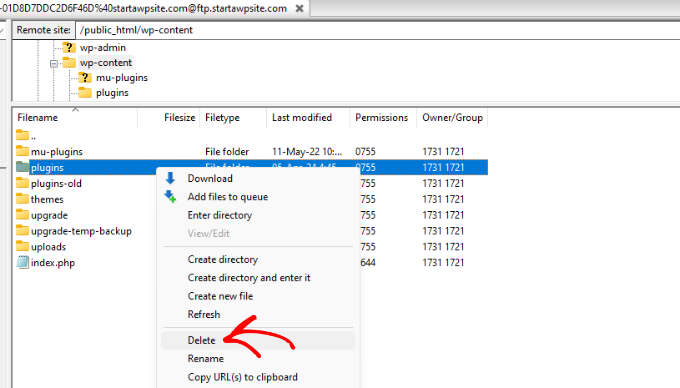Select upgrade folder in the file list
This screenshot has width=680, height=388.
click(49, 215)
